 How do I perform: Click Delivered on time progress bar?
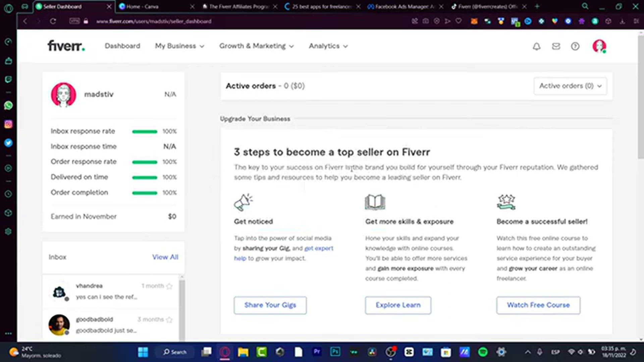(x=145, y=177)
